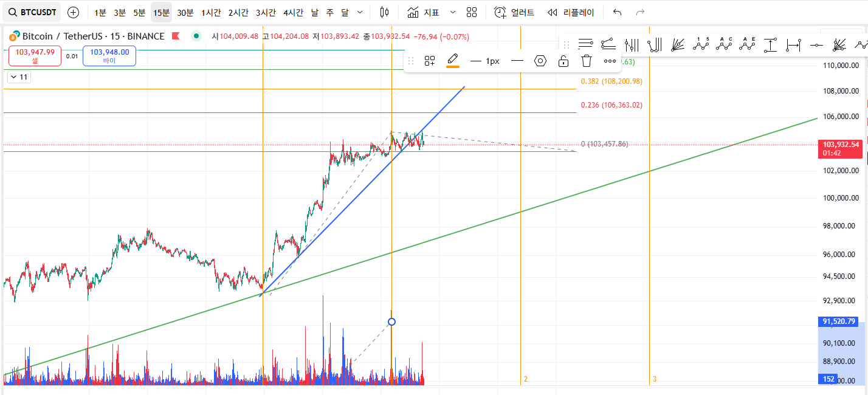The height and width of the screenshot is (395, 868).
Task: Create an alert with 얼러트 button
Action: coord(514,12)
